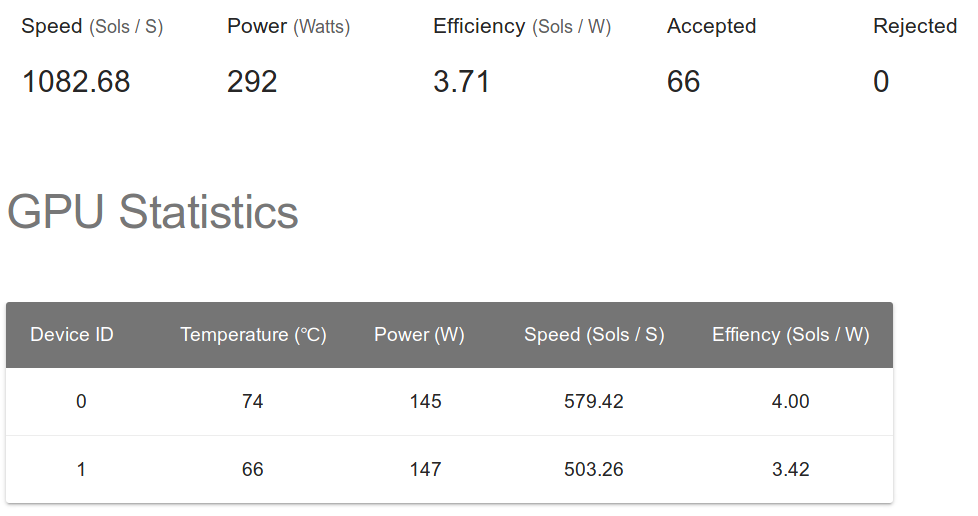
Task: Select the efficiency value 3.71
Action: point(462,82)
